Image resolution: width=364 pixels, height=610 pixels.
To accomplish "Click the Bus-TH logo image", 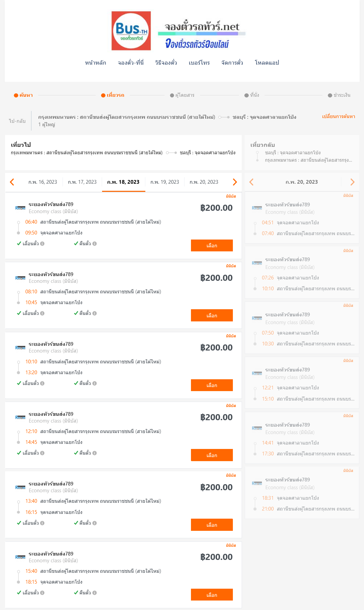I will tap(131, 31).
